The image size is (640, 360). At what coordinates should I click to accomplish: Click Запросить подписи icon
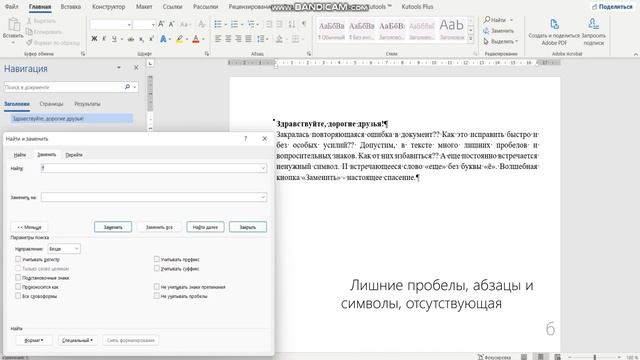[x=593, y=24]
